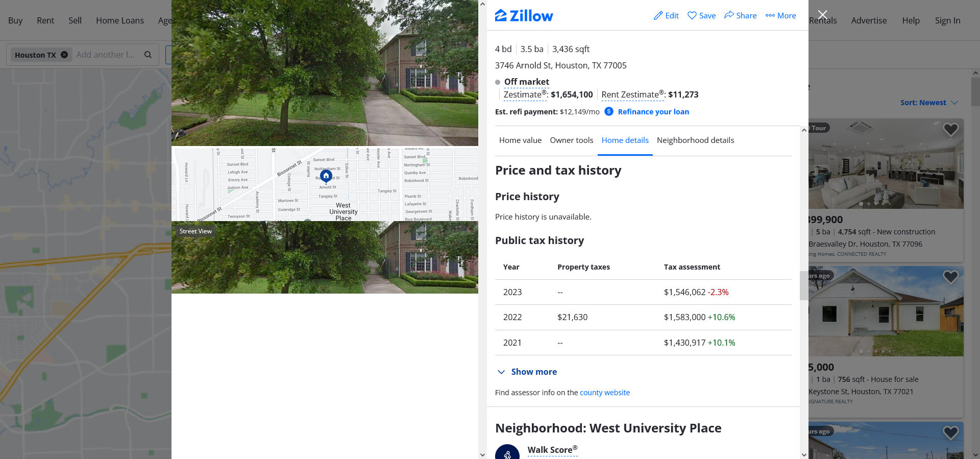
Task: Click the Zestimate label link
Action: pos(525,94)
